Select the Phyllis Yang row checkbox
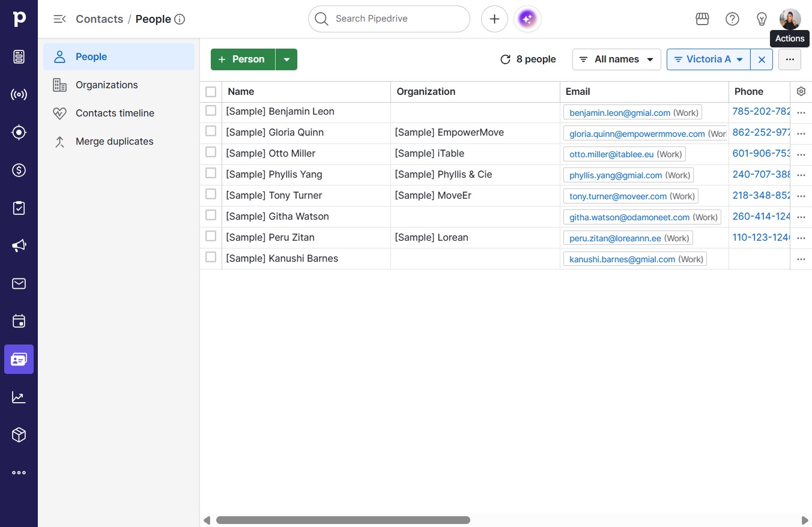Image resolution: width=812 pixels, height=527 pixels. point(211,173)
